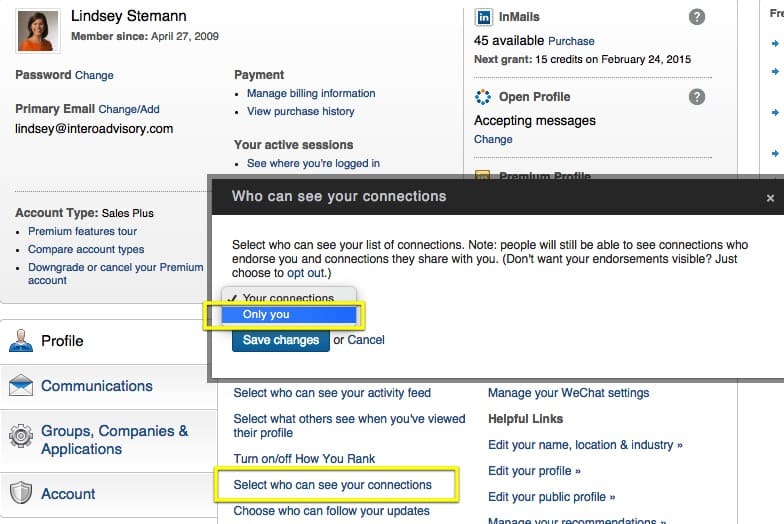The image size is (784, 524).
Task: Click the Password Change link
Action: 94,75
